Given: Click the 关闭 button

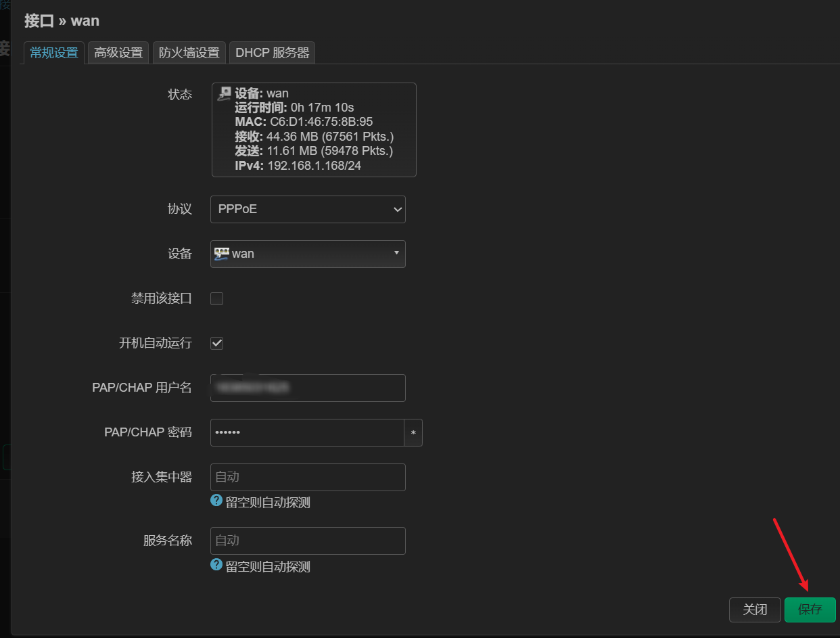Looking at the screenshot, I should tap(755, 610).
